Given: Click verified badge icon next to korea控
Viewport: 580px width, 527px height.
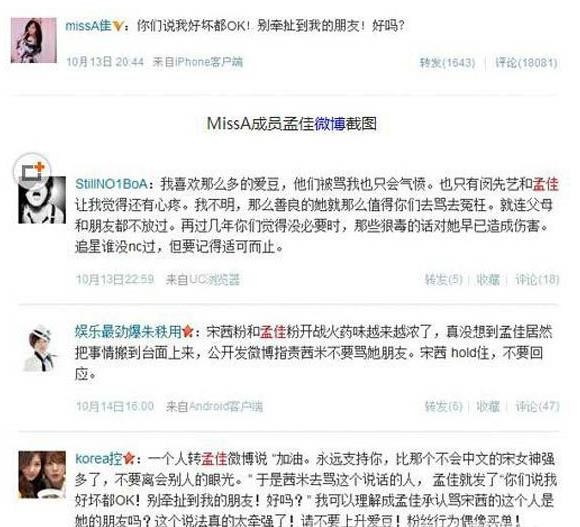Looking at the screenshot, I should 129,459.
